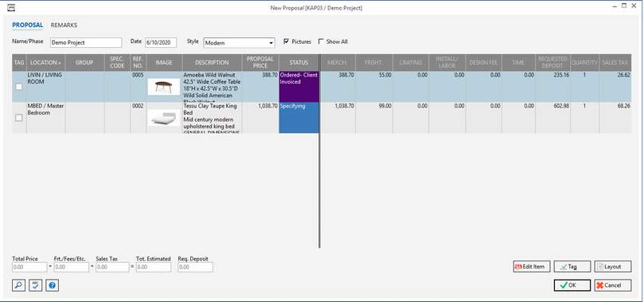Click the Tag button with checkmark
This screenshot has width=644, height=302.
point(572,267)
